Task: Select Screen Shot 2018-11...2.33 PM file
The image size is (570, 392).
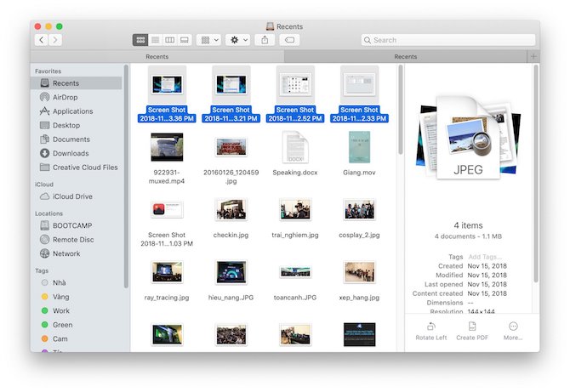Action: click(359, 94)
